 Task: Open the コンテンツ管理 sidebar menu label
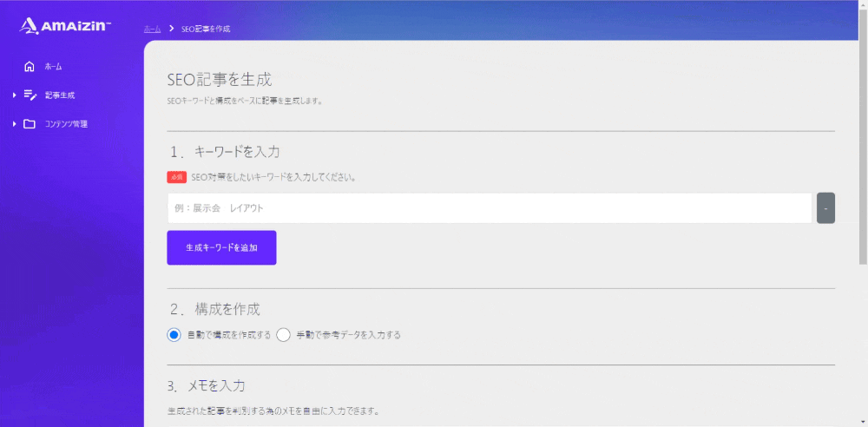[x=66, y=123]
